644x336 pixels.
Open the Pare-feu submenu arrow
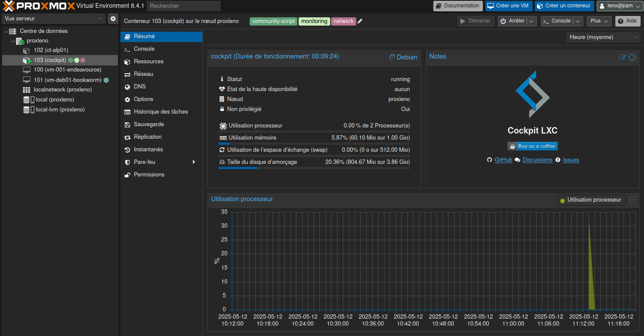pos(194,162)
